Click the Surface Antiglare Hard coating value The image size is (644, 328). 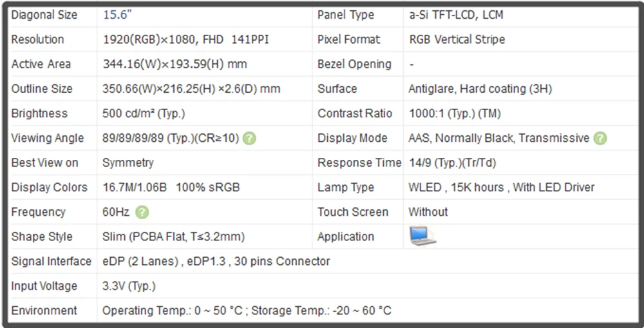point(480,89)
